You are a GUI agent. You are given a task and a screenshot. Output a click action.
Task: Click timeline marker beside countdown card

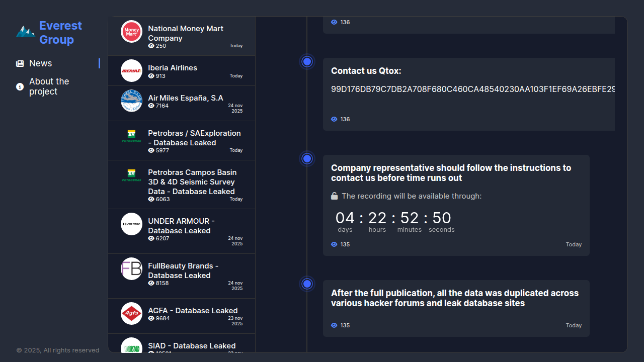[x=307, y=159]
